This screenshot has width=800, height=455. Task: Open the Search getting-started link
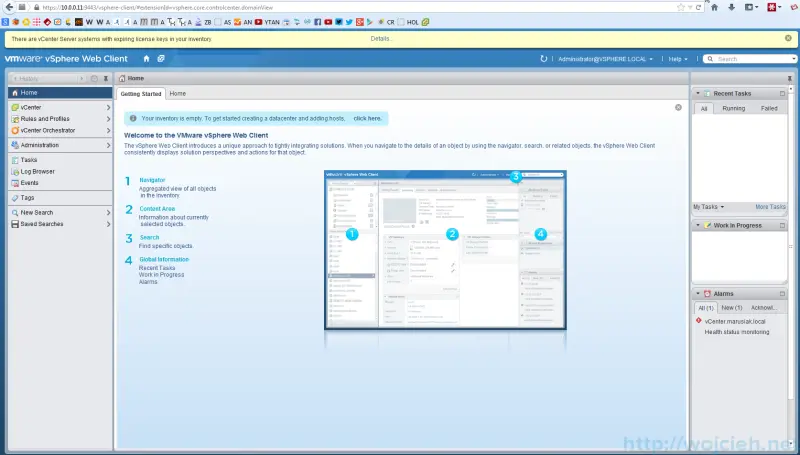tap(149, 237)
